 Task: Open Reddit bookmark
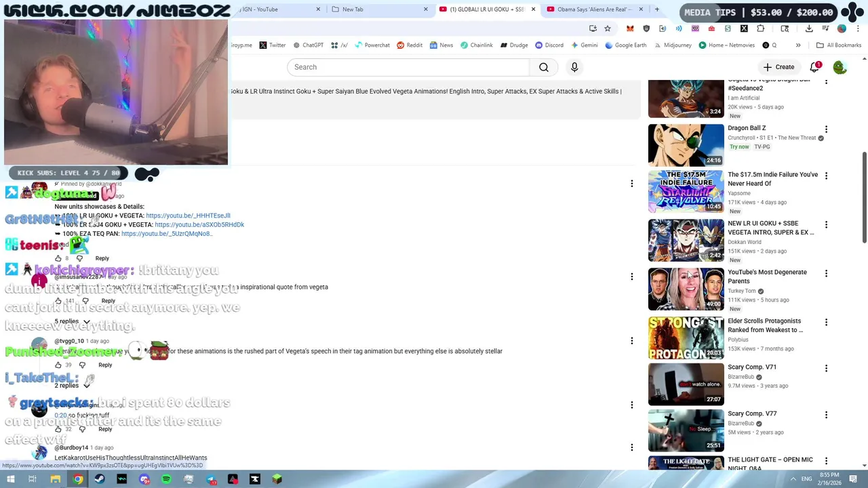coord(410,45)
